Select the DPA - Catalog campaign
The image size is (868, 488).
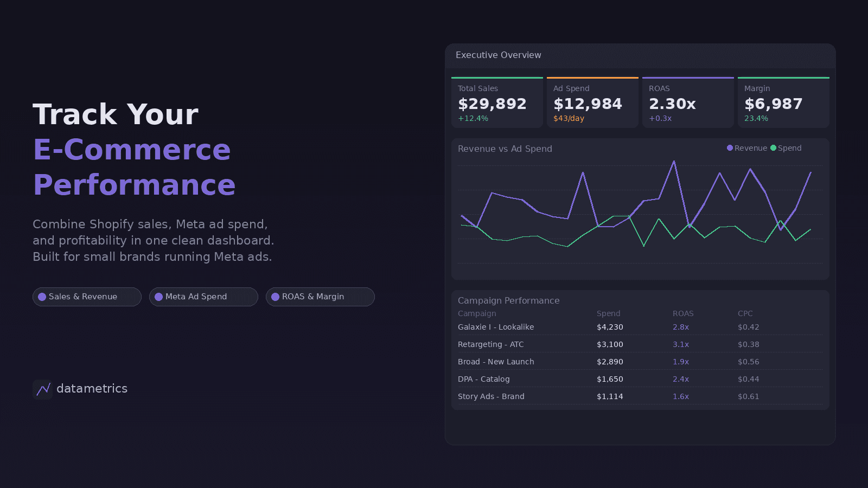[484, 379]
